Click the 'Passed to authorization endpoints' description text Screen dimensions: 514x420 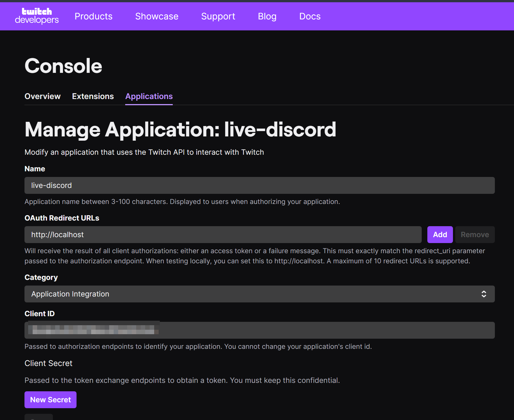[x=198, y=347]
